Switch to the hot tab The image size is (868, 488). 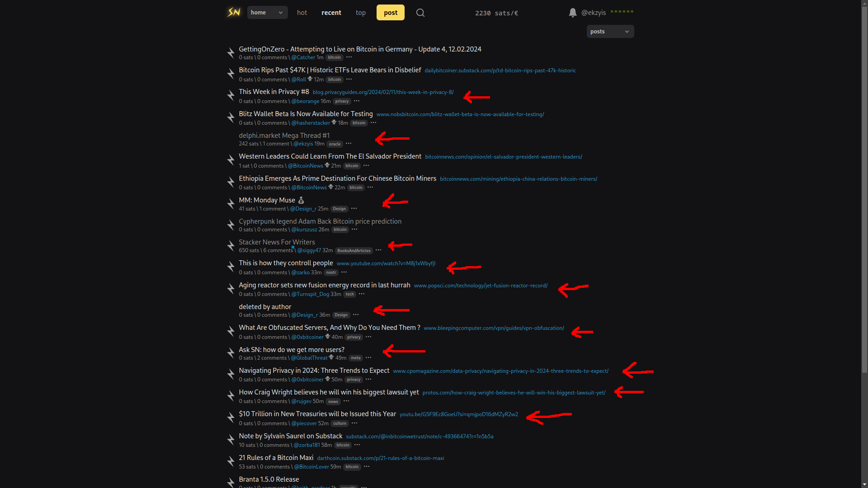302,13
